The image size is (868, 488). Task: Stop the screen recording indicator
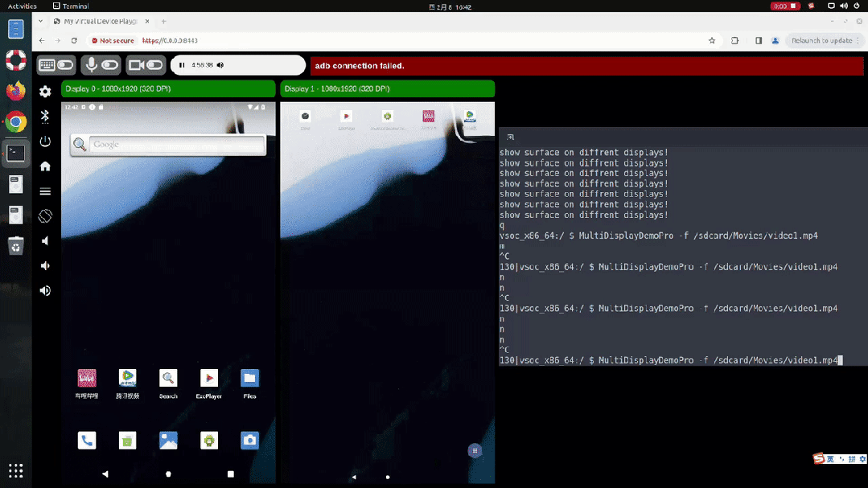[x=784, y=6]
